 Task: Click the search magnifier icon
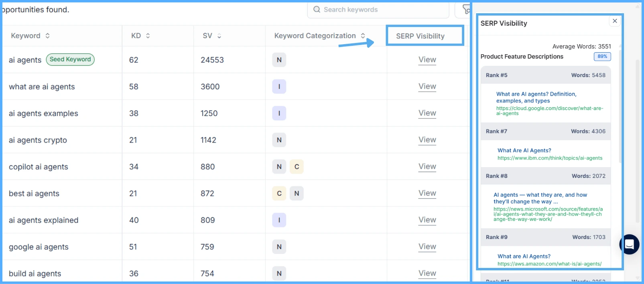[317, 9]
